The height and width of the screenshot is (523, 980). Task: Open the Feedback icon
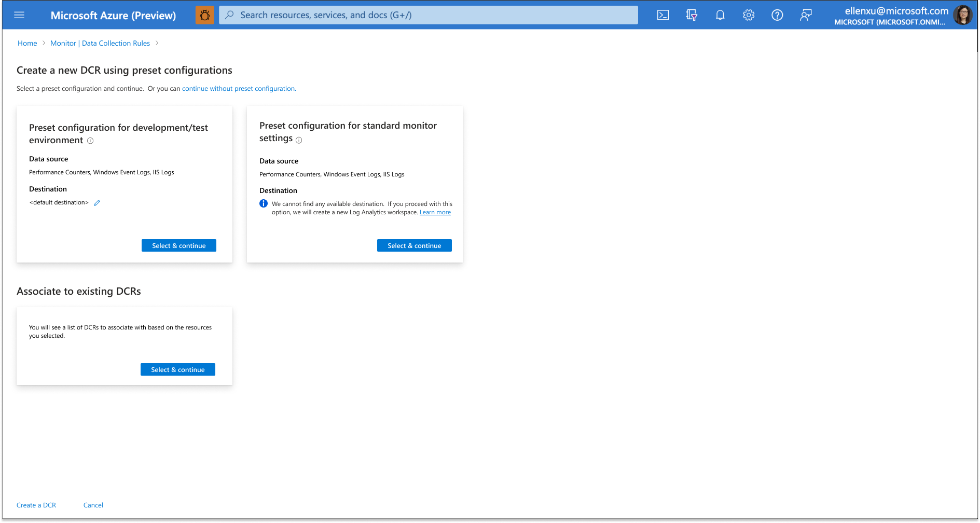tap(806, 15)
